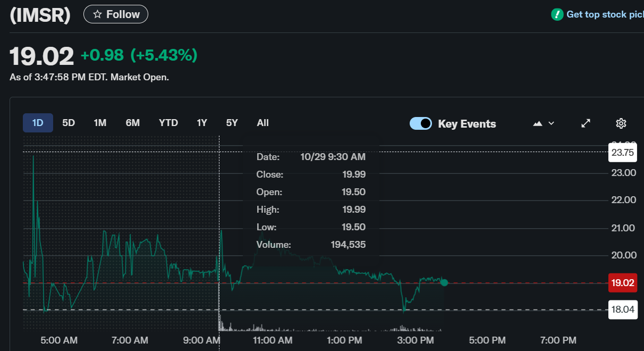Select the 1D time range
This screenshot has width=644, height=351.
coord(38,123)
